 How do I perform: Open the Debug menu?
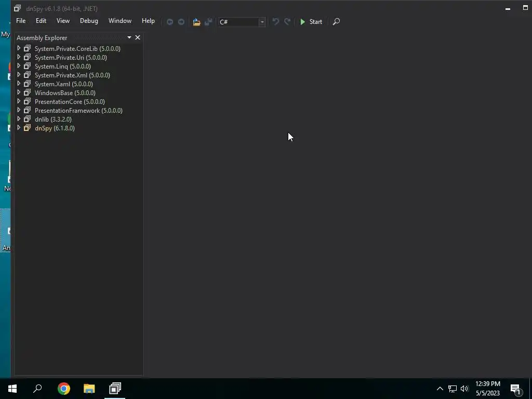[89, 21]
